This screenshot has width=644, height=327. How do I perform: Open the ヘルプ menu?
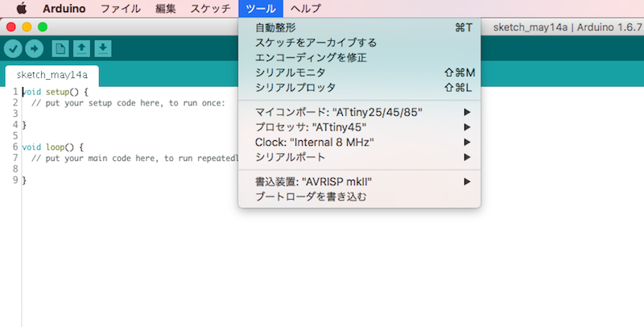(x=306, y=9)
